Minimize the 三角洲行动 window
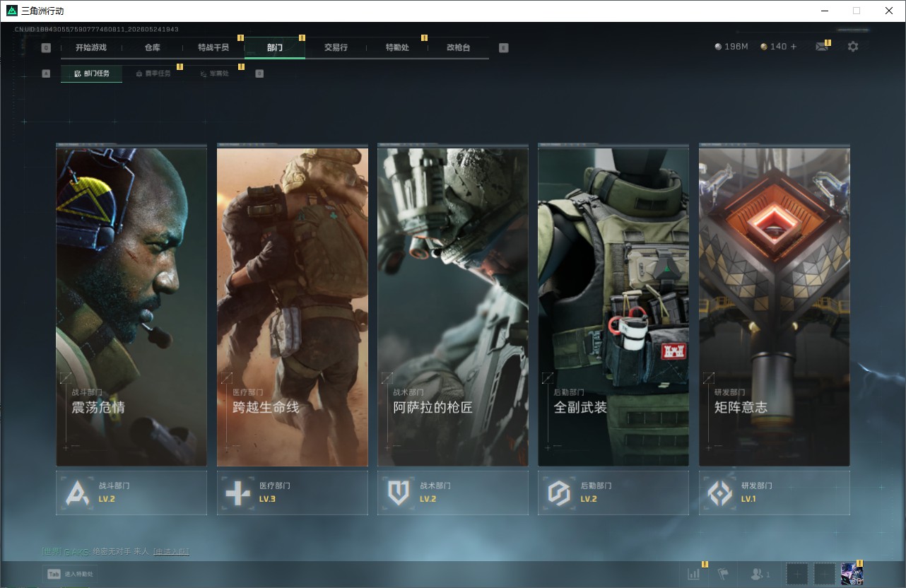 (x=824, y=11)
